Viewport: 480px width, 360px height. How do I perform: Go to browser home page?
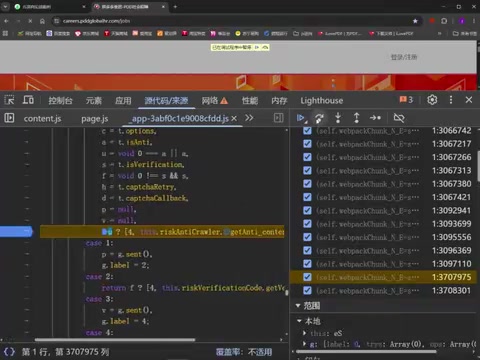(x=42, y=21)
